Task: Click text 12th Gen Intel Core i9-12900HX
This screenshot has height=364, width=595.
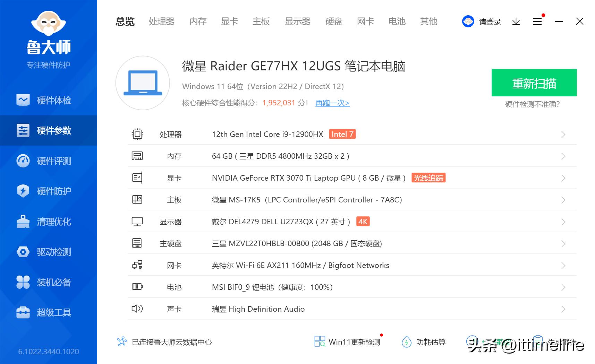Action: (x=267, y=135)
